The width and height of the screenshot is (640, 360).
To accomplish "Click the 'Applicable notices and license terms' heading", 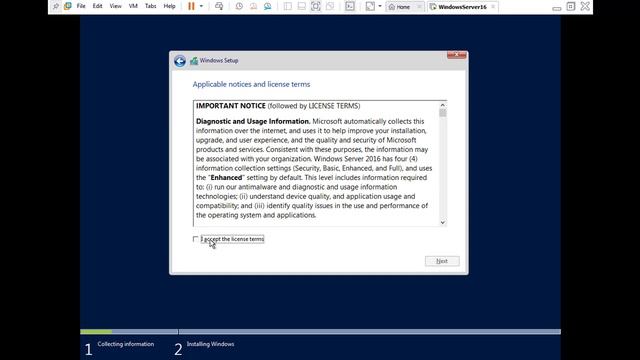I will (251, 84).
